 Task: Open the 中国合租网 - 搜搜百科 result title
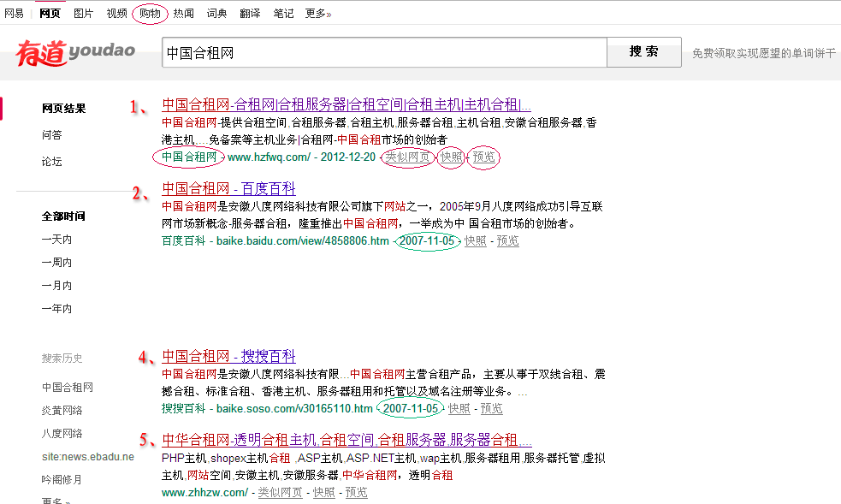pos(228,357)
